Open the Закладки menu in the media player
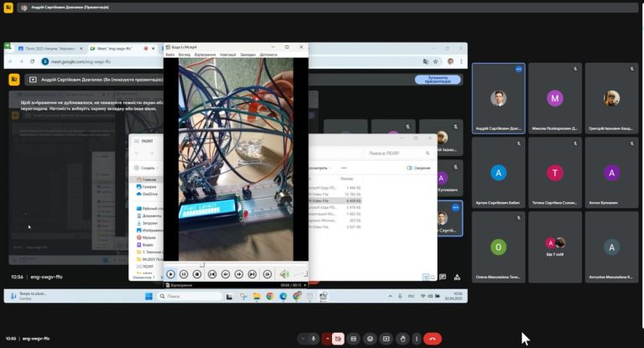The image size is (644, 348). click(247, 55)
